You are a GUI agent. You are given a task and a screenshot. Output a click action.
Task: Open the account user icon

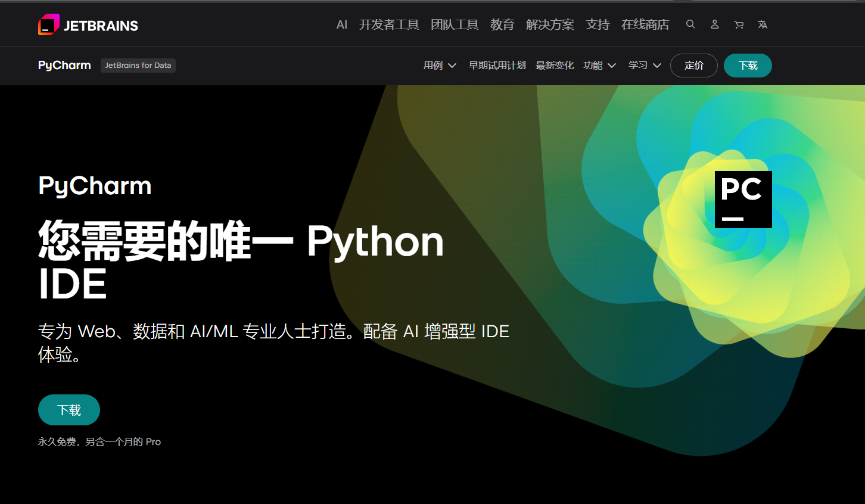[x=715, y=24]
